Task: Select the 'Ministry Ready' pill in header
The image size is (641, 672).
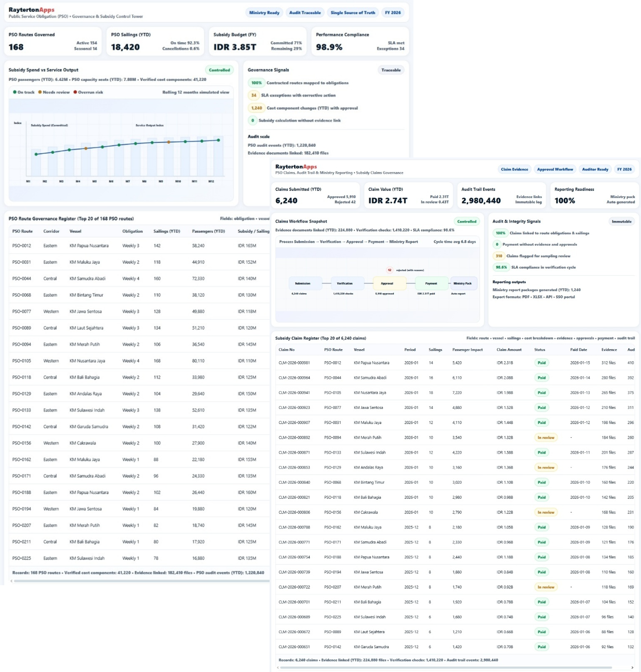Action: [x=264, y=13]
